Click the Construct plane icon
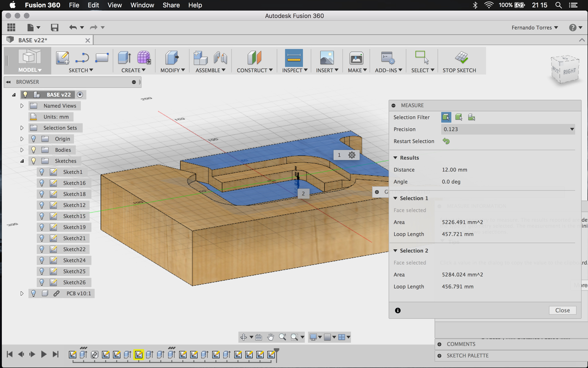The height and width of the screenshot is (368, 588). [x=254, y=58]
